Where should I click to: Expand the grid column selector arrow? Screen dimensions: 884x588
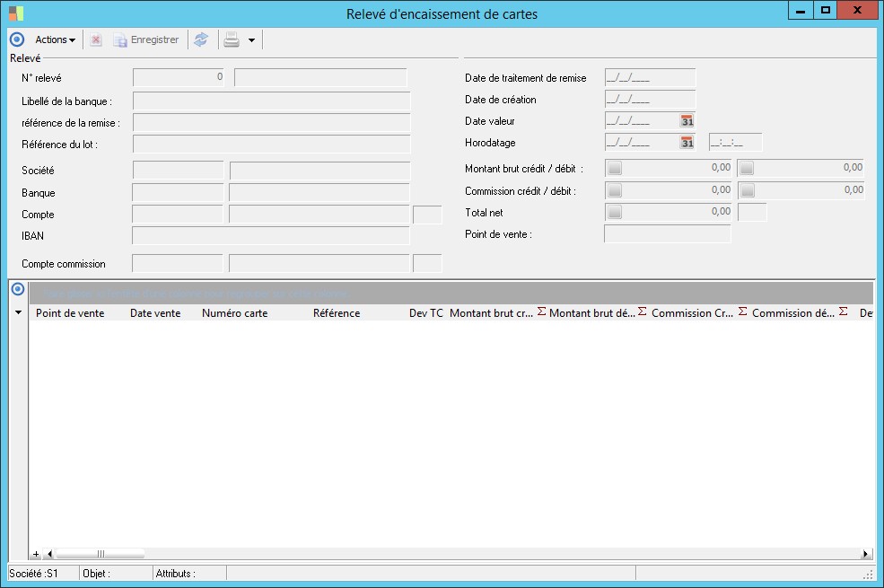(18, 313)
